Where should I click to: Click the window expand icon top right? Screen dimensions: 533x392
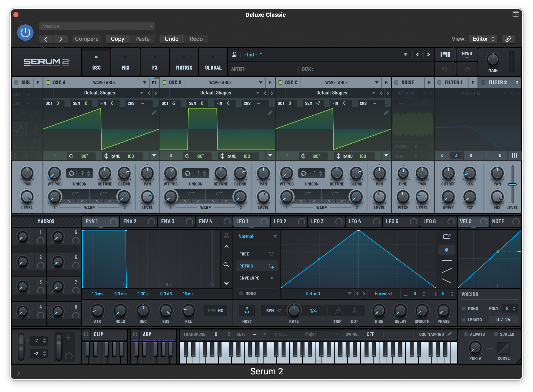point(515,14)
